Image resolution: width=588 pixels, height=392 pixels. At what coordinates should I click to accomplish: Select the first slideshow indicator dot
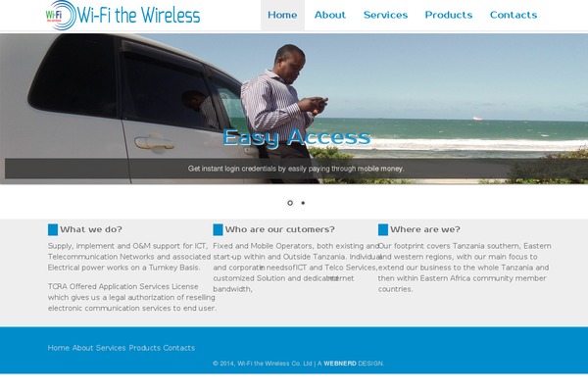tap(290, 203)
